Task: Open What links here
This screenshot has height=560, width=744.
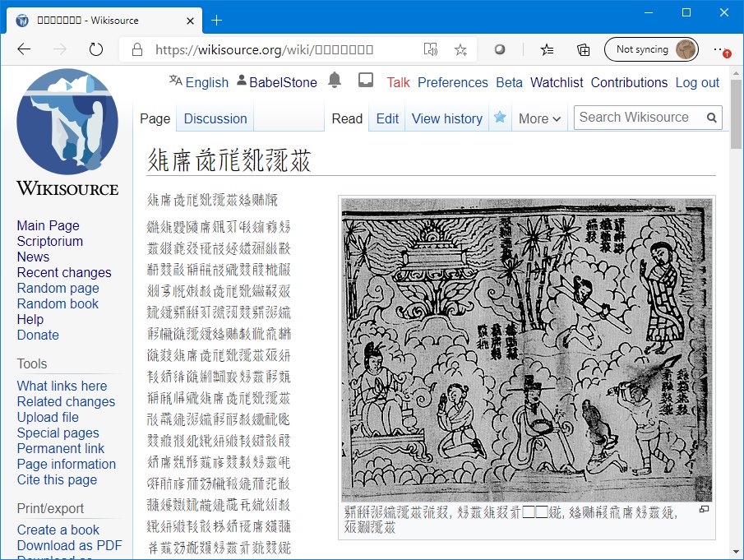Action: pos(62,386)
